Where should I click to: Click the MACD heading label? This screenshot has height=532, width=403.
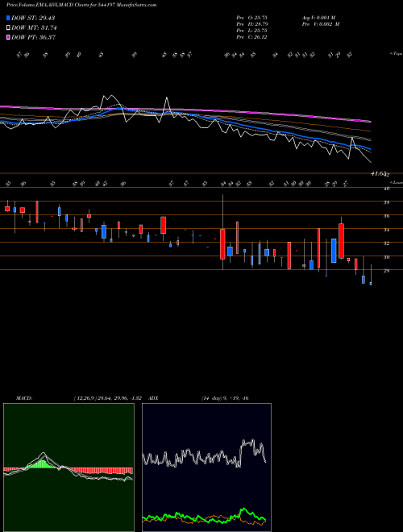tap(23, 398)
